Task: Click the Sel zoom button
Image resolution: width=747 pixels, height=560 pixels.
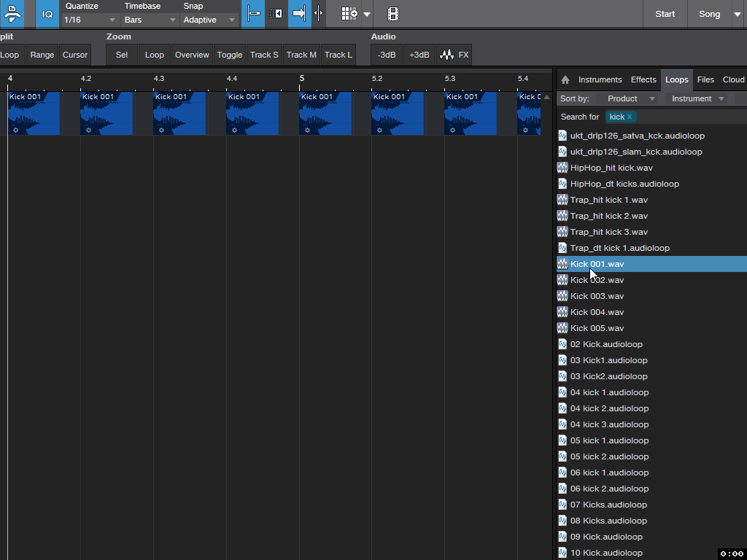Action: 122,55
